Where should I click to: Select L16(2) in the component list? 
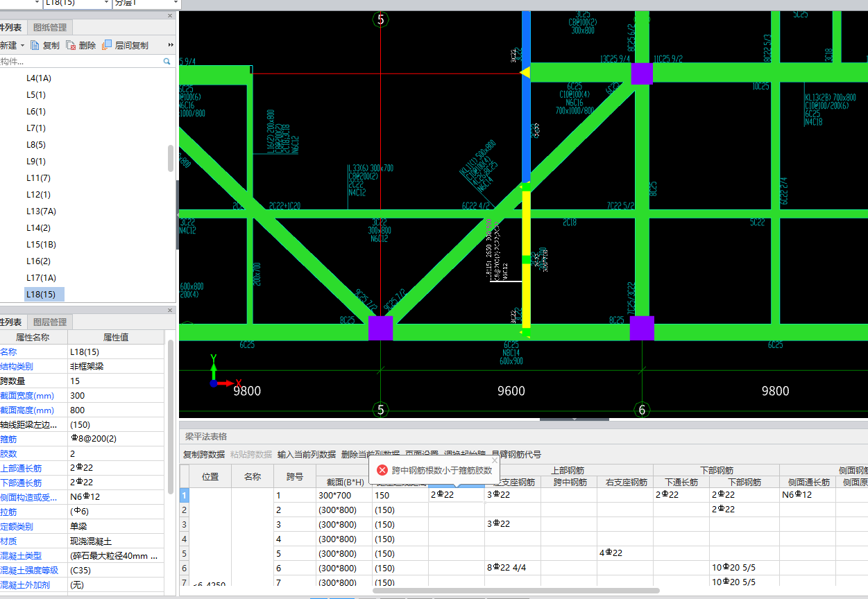(38, 261)
